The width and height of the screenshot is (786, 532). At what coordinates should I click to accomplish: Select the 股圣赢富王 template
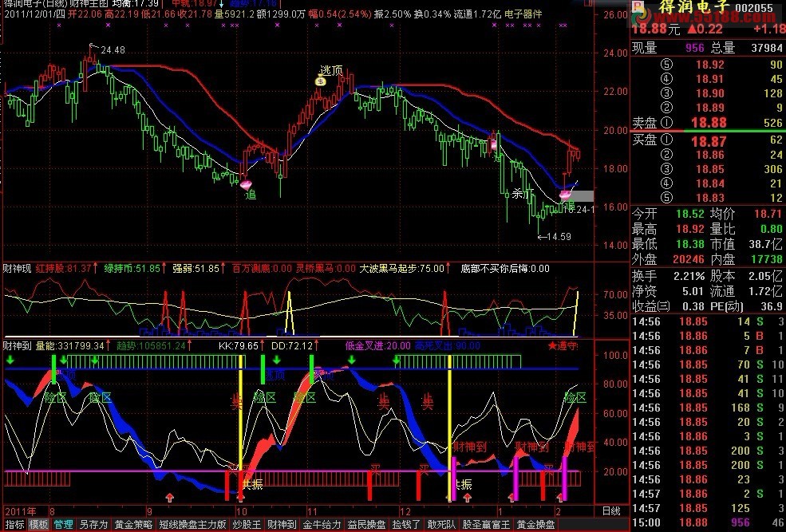click(486, 525)
